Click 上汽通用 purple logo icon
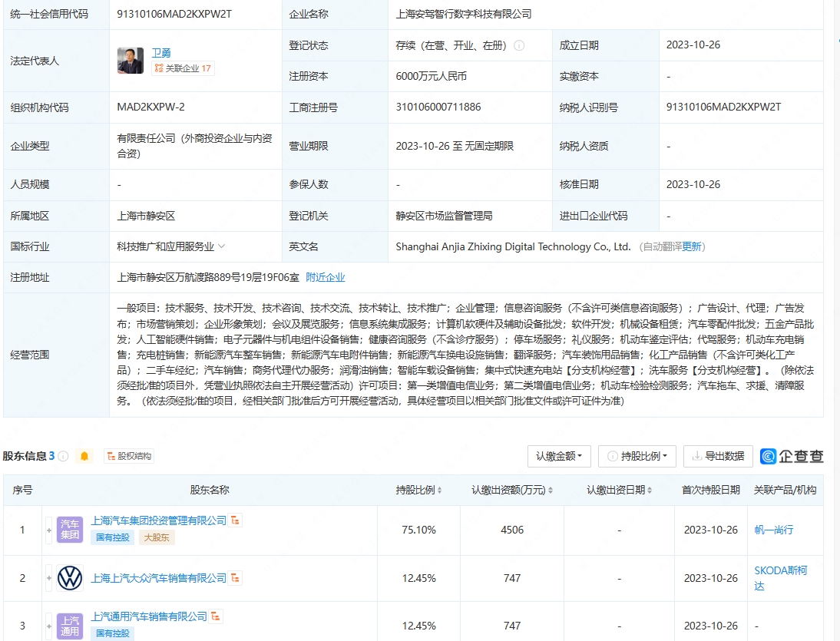The width and height of the screenshot is (840, 641). 70,626
